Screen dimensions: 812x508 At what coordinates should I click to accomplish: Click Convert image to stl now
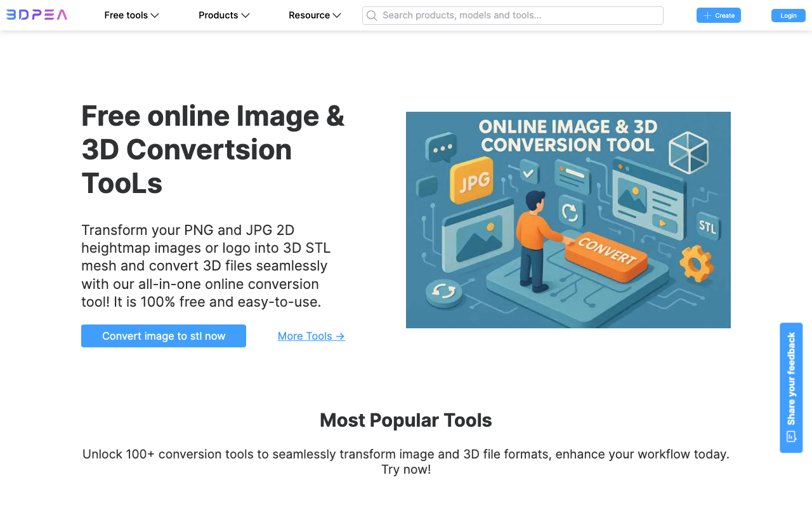click(164, 336)
